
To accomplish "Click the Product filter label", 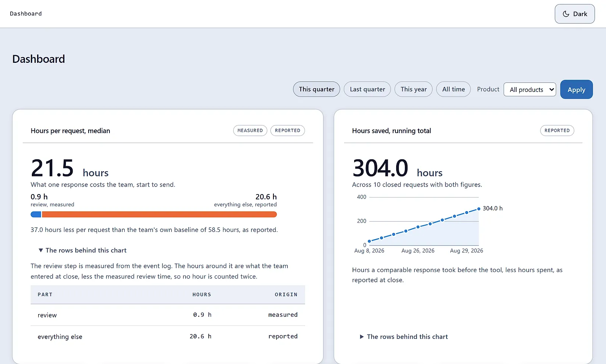I will click(x=488, y=89).
